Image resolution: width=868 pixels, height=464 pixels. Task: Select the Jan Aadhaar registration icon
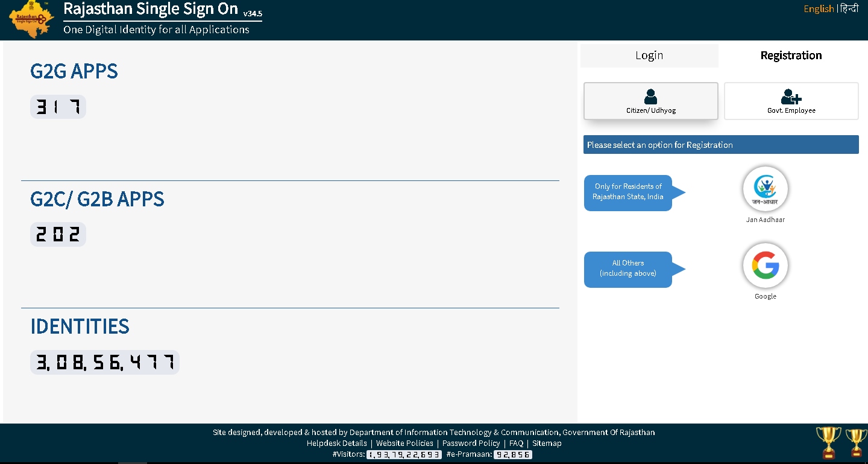(766, 189)
